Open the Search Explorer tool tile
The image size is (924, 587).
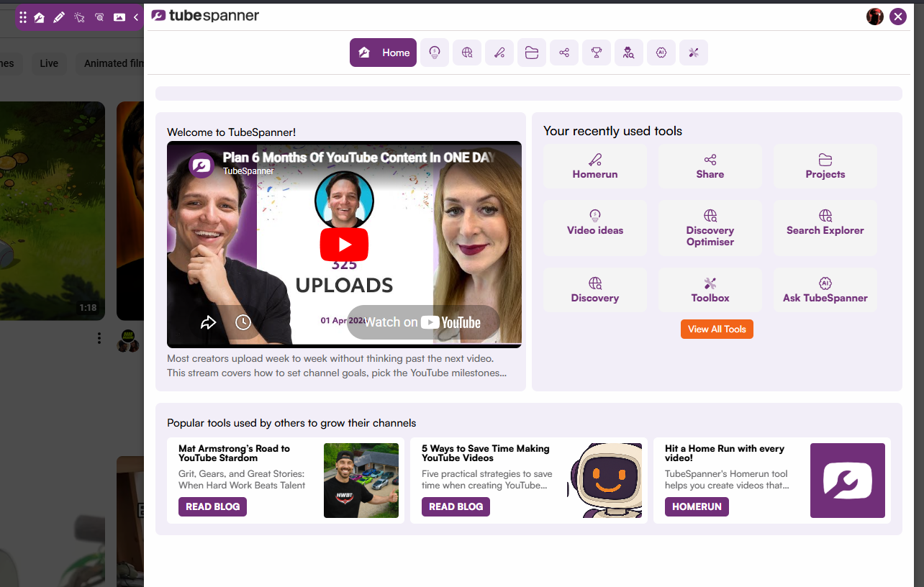[x=825, y=228]
